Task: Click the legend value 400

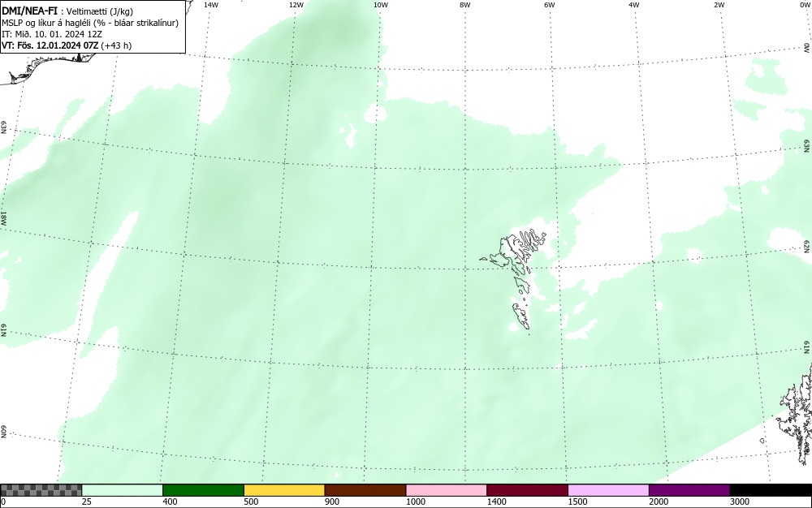Action: coord(170,502)
